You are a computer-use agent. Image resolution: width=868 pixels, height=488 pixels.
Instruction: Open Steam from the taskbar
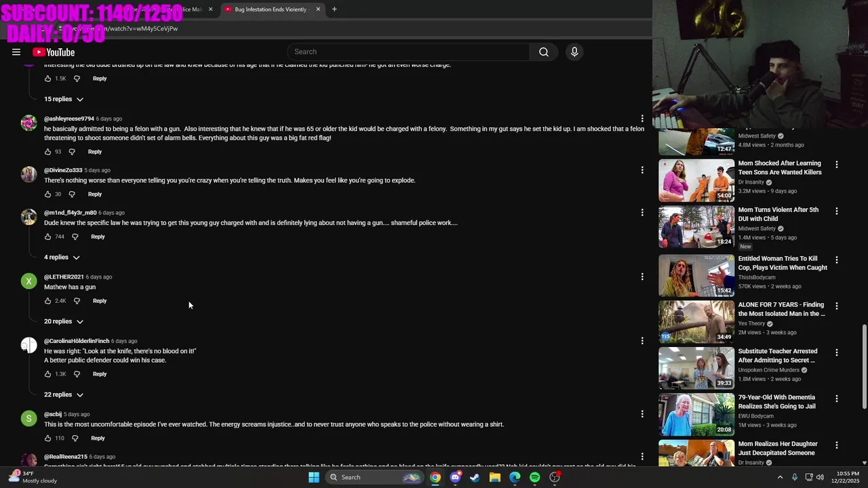pyautogui.click(x=475, y=477)
